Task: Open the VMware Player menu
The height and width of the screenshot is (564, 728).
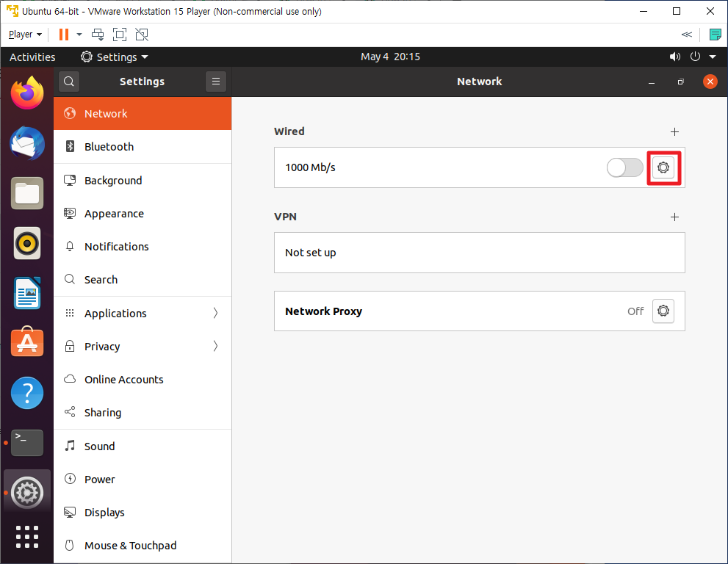Action: [25, 35]
